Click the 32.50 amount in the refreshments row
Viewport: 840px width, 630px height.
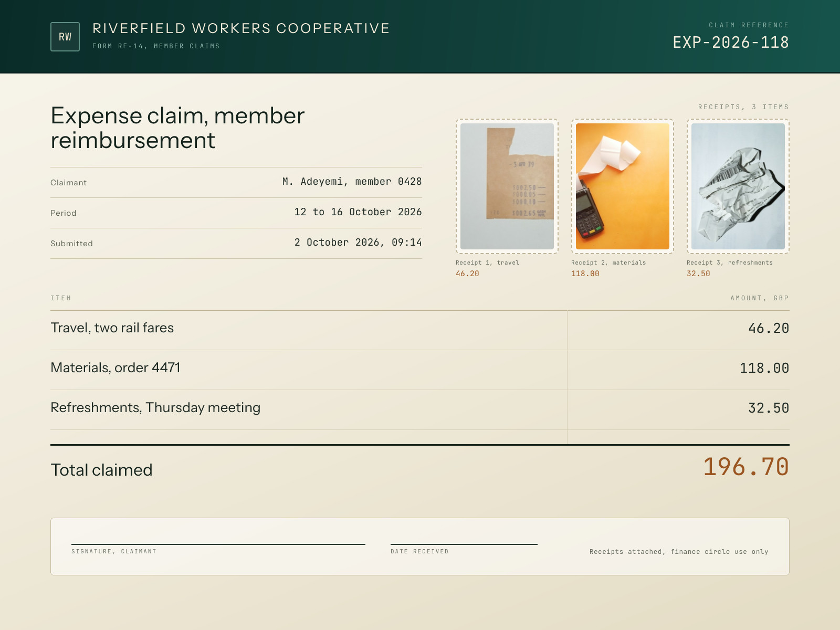click(769, 408)
